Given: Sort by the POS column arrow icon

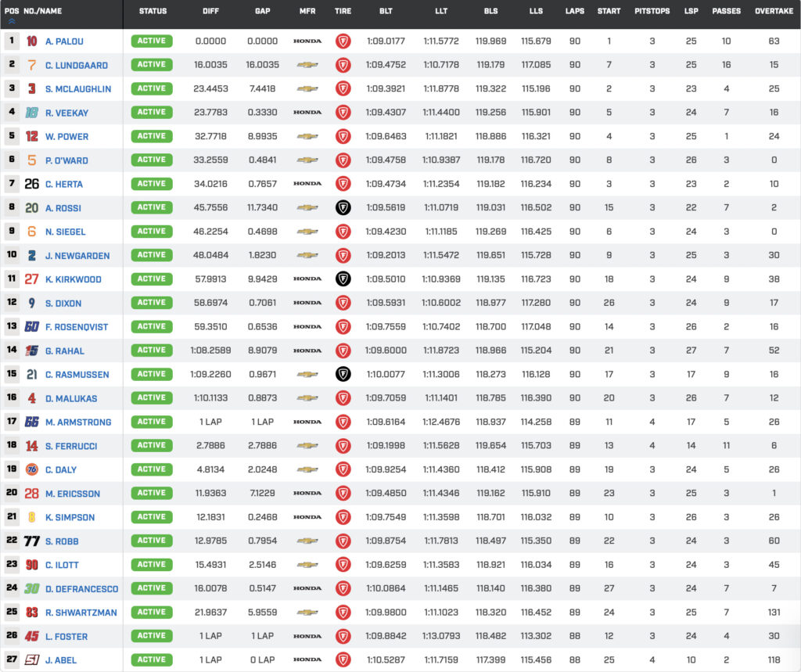Looking at the screenshot, I should coord(12,21).
